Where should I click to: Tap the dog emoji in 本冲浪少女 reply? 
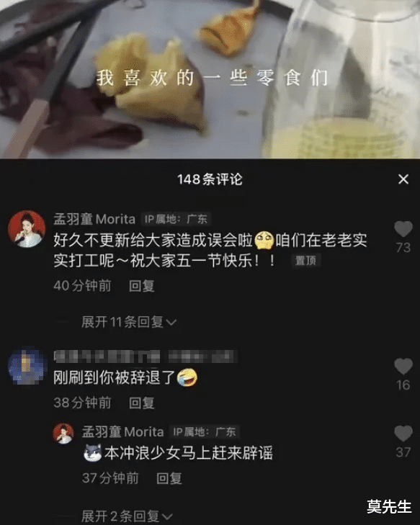coord(93,453)
